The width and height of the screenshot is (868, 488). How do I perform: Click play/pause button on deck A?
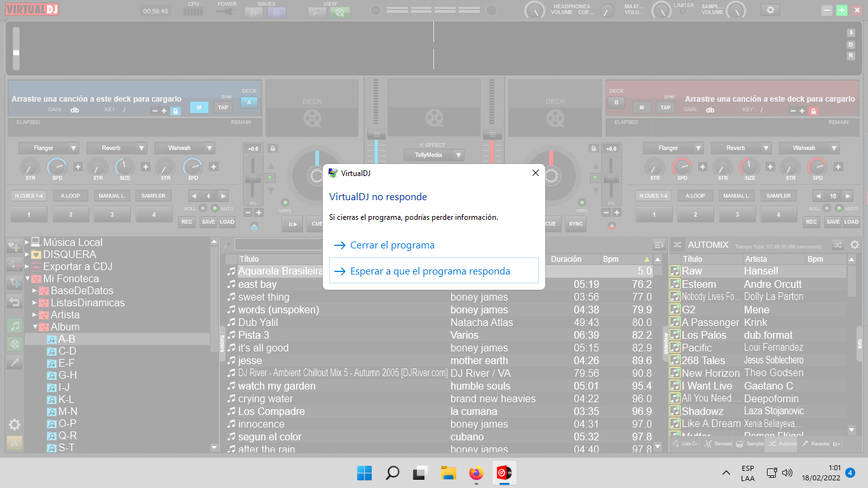[292, 224]
